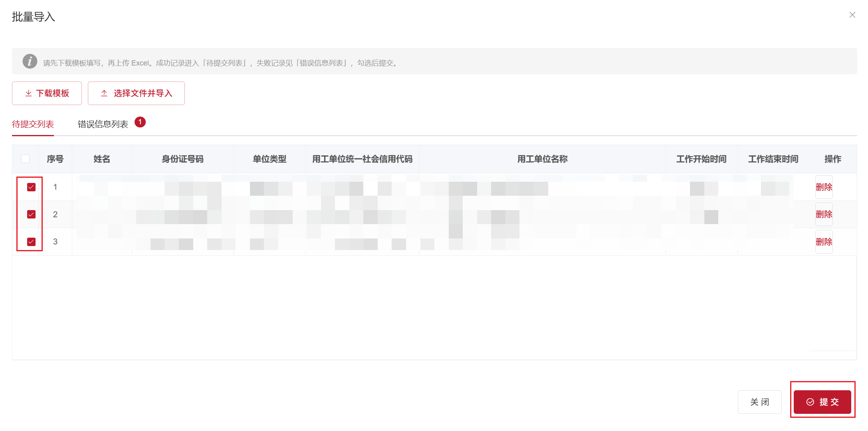
Task: Uncheck the checkbox for row 3
Action: (31, 242)
